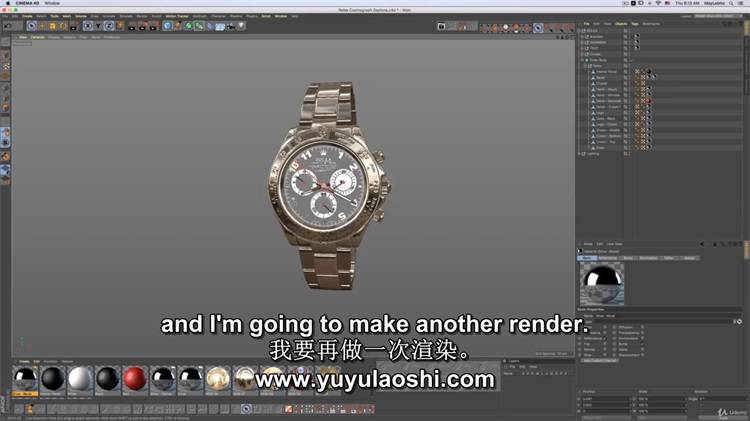The height and width of the screenshot is (421, 750).
Task: Switch to the Illumination tab
Action: (x=648, y=258)
